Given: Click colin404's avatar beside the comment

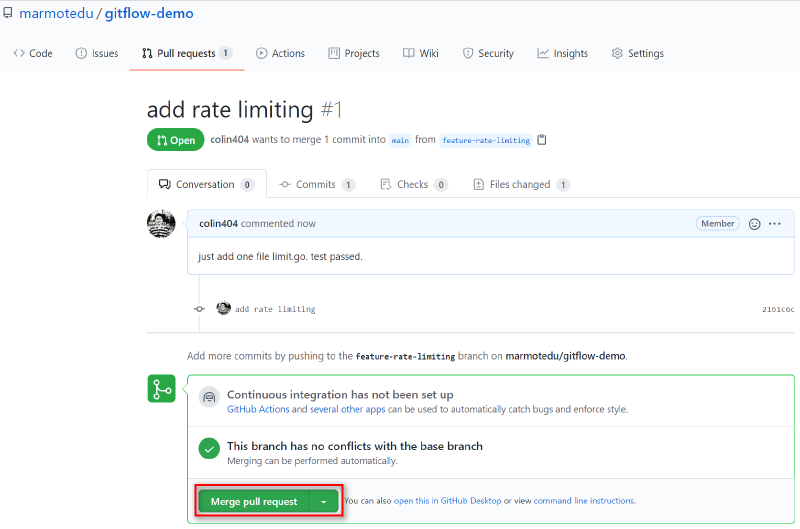Looking at the screenshot, I should (161, 224).
